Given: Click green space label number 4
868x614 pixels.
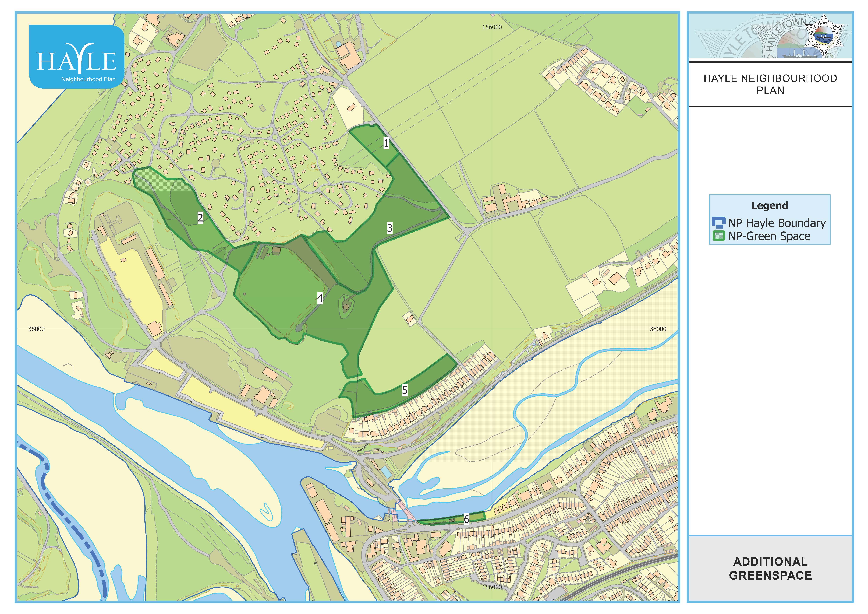Looking at the screenshot, I should click(x=320, y=299).
